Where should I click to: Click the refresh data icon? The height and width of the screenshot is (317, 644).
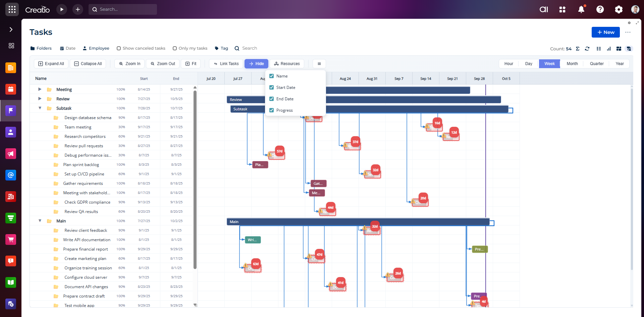(587, 49)
